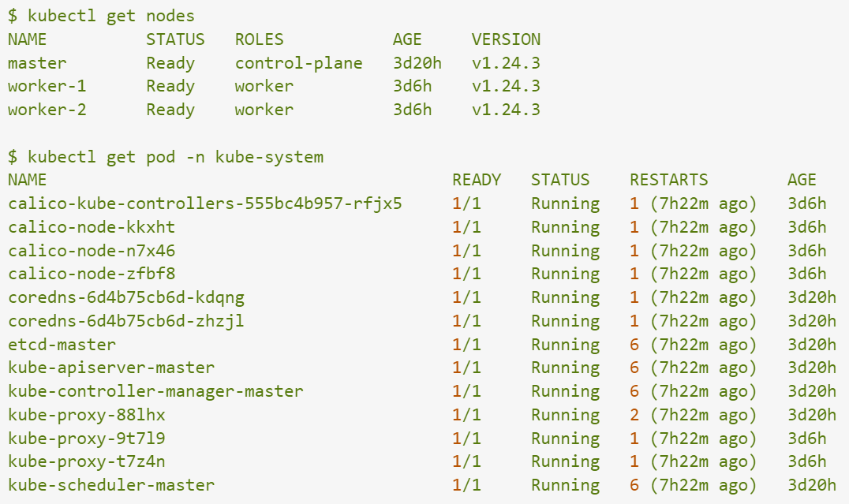The image size is (849, 504).
Task: Click the kube-proxy-88lhx pod name
Action: [87, 415]
